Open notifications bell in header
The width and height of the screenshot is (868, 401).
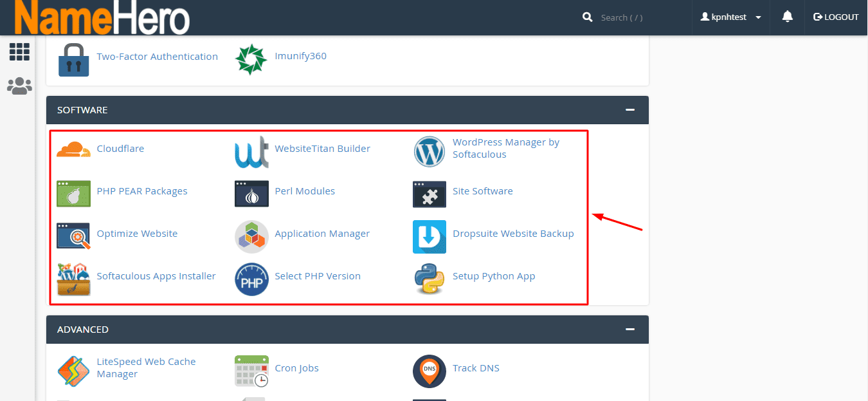787,17
